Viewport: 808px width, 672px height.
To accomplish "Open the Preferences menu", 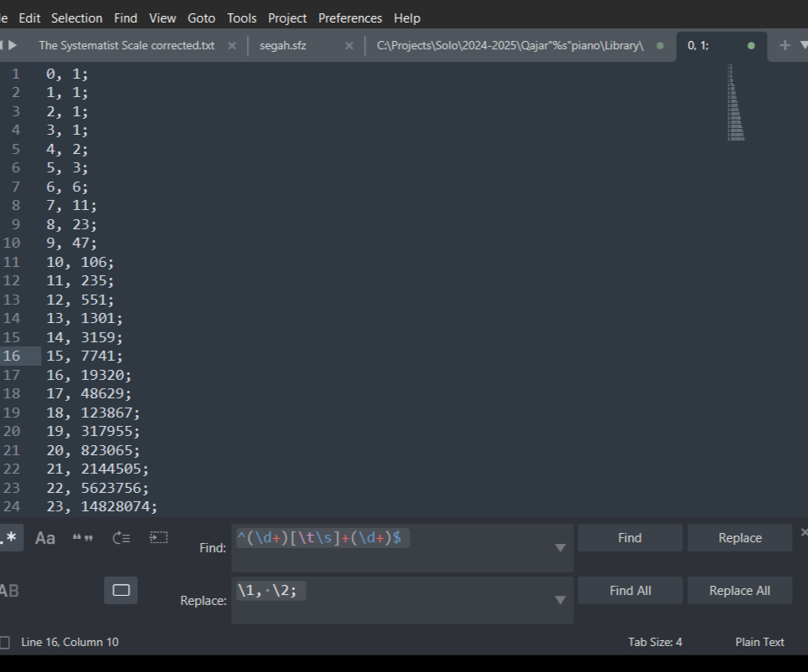I will (x=350, y=18).
